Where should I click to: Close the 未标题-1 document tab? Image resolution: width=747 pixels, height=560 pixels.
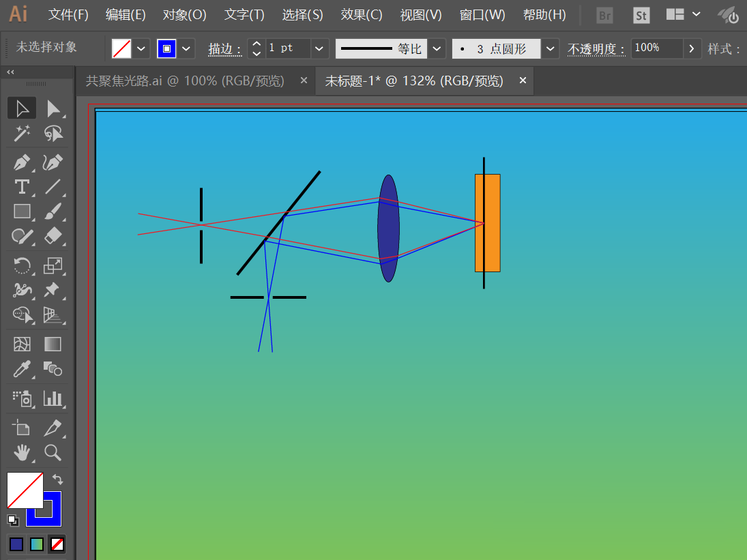point(523,80)
